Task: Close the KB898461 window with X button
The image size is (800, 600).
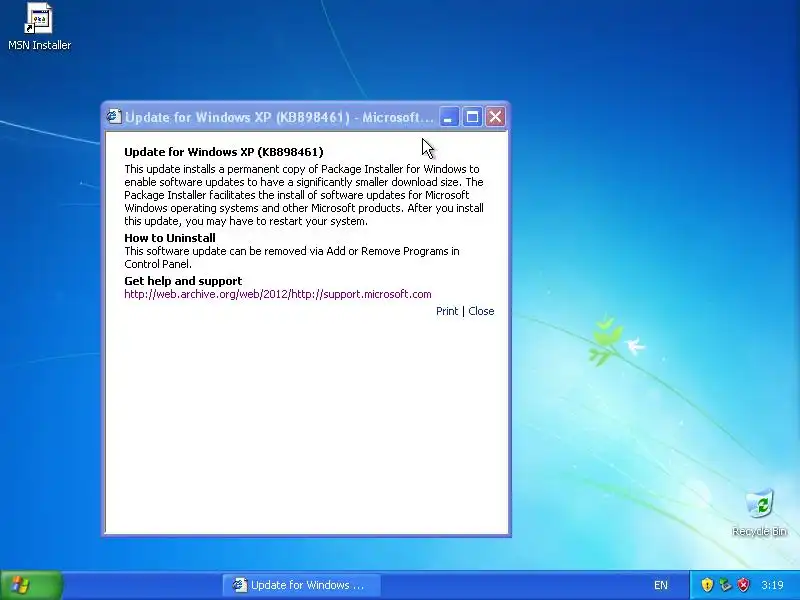Action: pyautogui.click(x=495, y=117)
